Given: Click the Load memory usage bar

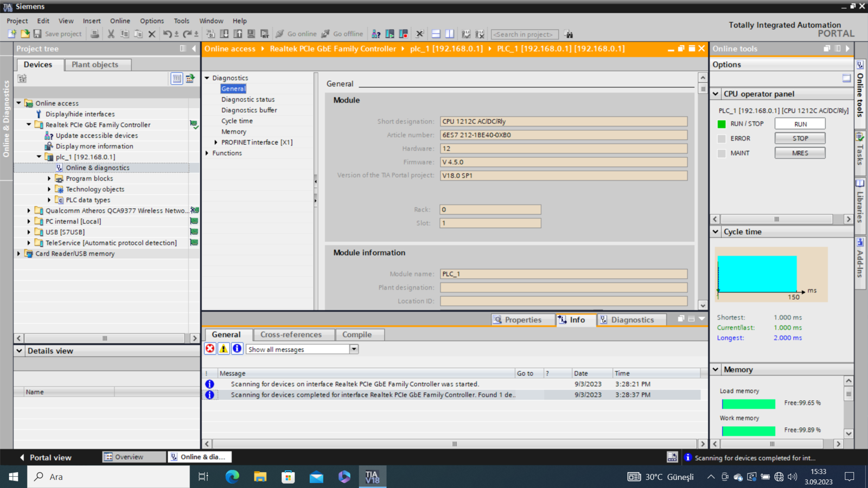Looking at the screenshot, I should point(749,404).
